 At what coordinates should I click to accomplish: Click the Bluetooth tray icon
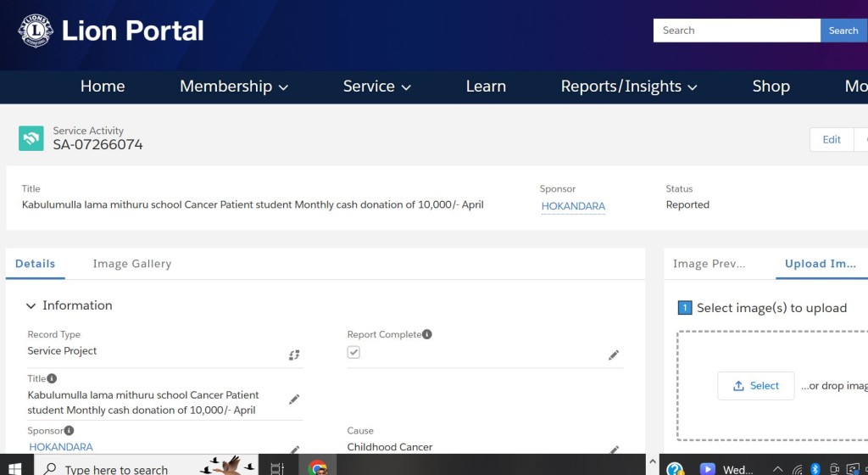point(815,469)
